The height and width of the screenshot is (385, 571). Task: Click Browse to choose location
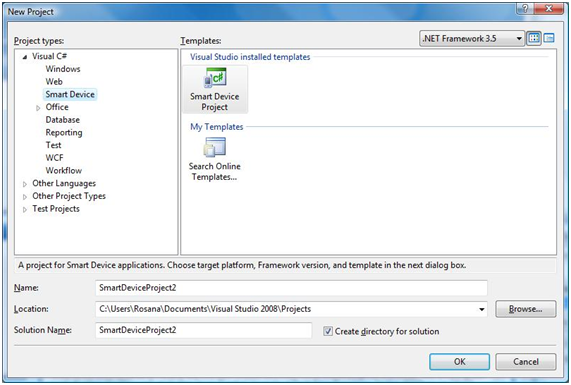[525, 309]
